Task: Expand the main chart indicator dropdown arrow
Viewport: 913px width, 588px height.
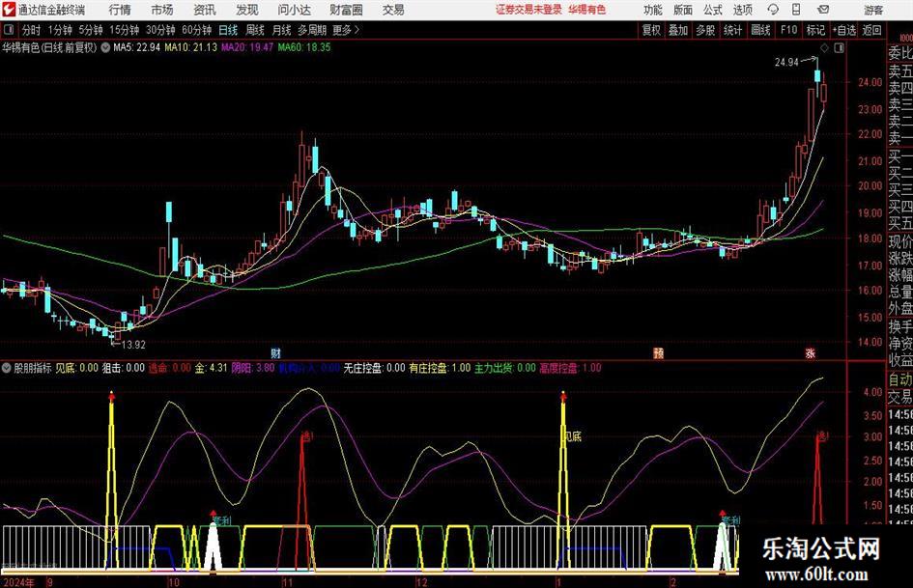Action: pos(105,47)
